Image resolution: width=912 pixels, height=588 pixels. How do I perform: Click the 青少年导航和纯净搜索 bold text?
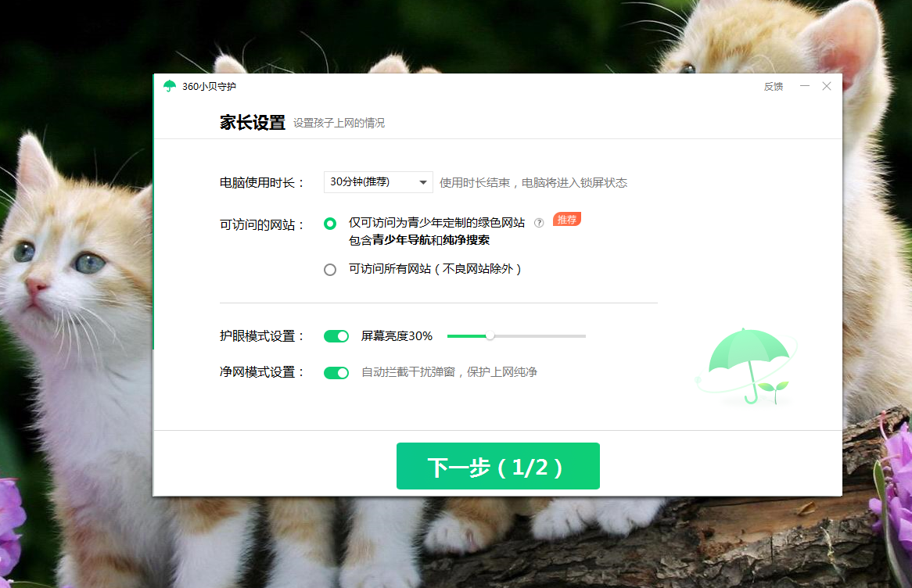coord(431,240)
